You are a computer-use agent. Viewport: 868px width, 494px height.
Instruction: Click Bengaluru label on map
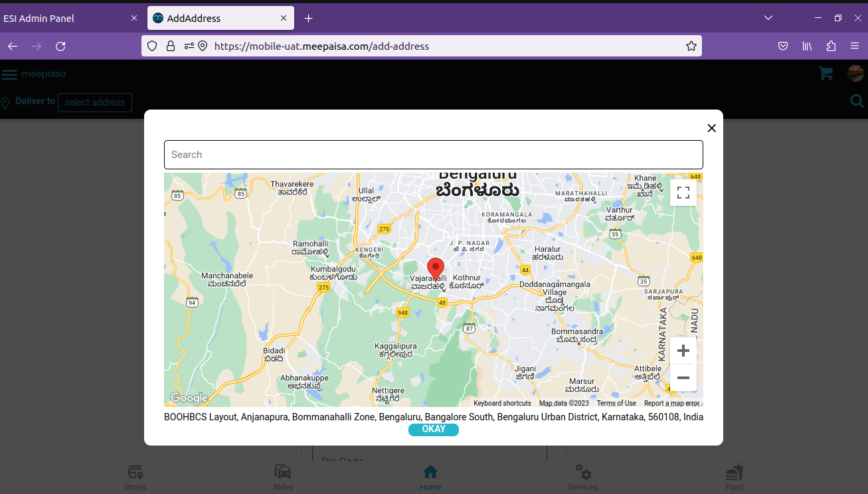477,184
